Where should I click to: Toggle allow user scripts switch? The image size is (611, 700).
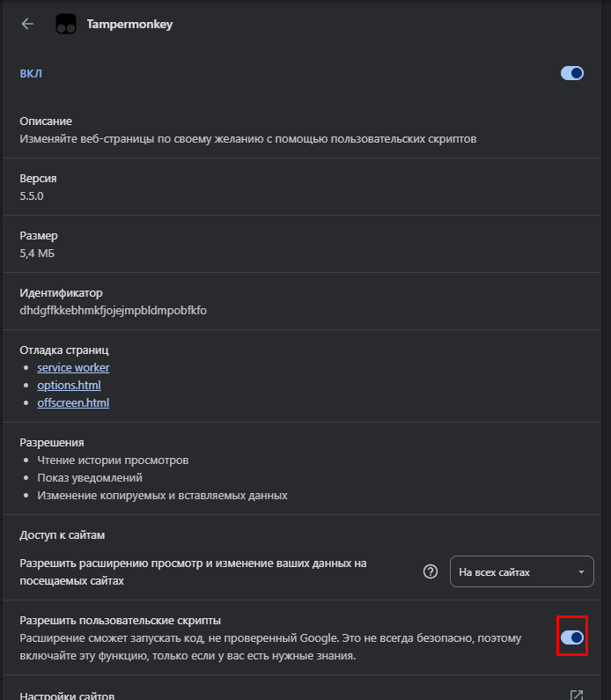pyautogui.click(x=571, y=637)
